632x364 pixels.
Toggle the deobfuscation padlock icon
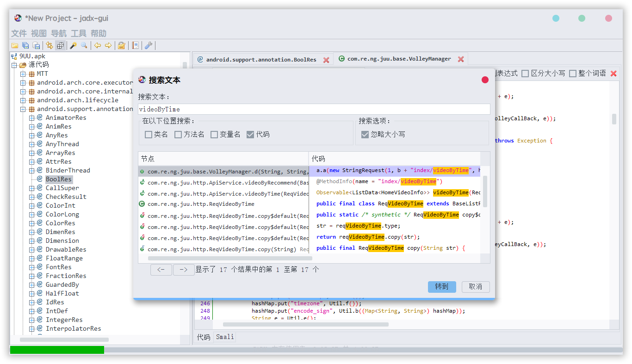tap(122, 45)
